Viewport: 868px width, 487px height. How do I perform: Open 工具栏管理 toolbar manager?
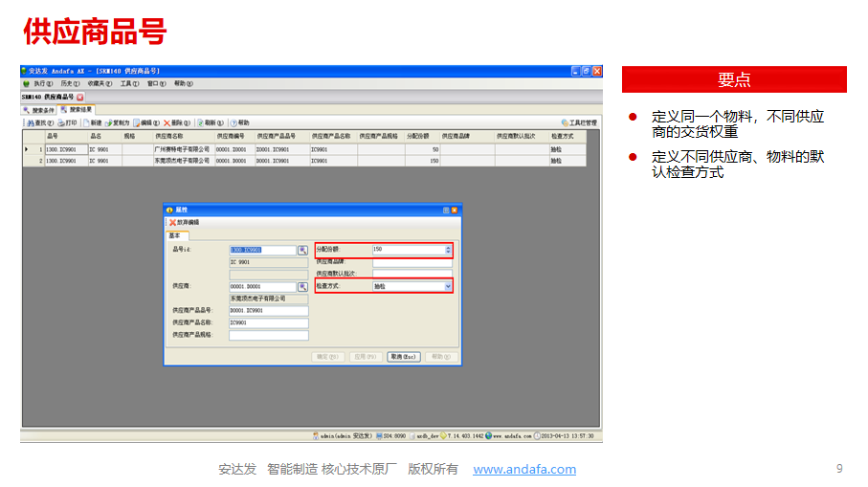(577, 122)
